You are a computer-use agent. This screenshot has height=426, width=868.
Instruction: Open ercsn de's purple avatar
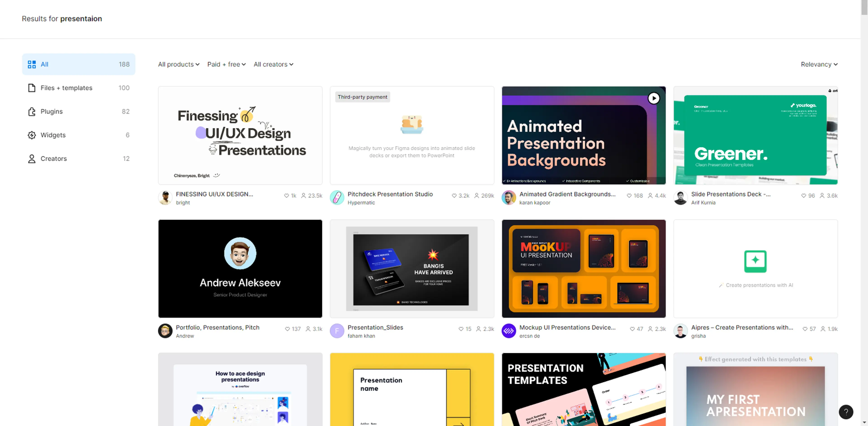pos(509,331)
